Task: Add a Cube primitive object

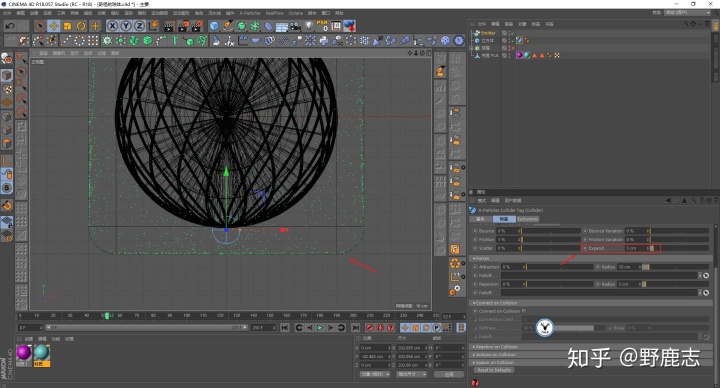Action: (x=214, y=26)
